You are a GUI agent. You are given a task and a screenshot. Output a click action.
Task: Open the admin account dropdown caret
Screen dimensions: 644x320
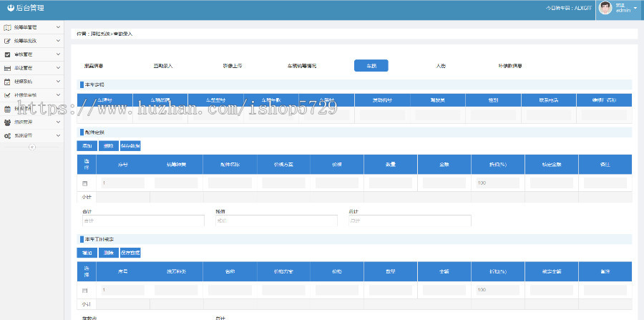tap(635, 8)
